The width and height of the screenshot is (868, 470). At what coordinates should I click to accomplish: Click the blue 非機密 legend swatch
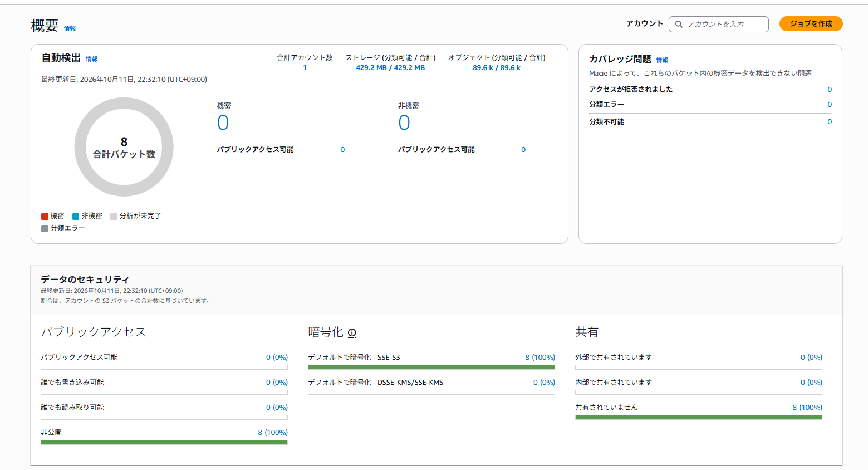click(x=76, y=217)
